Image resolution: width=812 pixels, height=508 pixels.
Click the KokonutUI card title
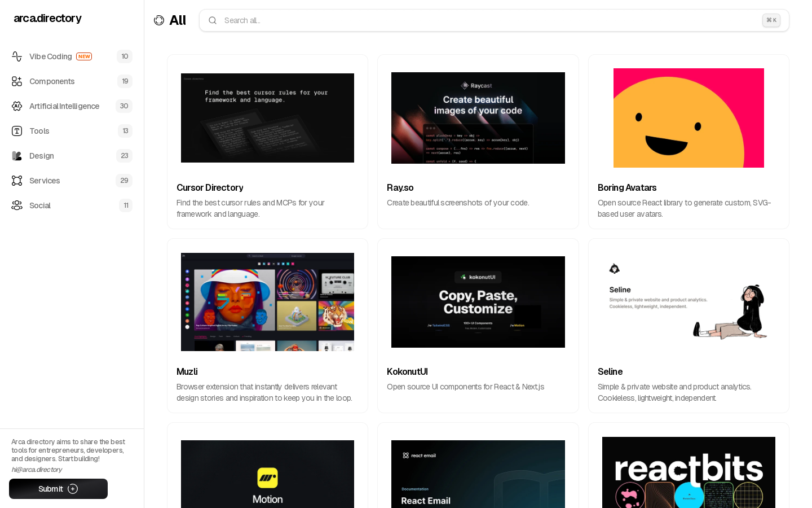click(407, 371)
